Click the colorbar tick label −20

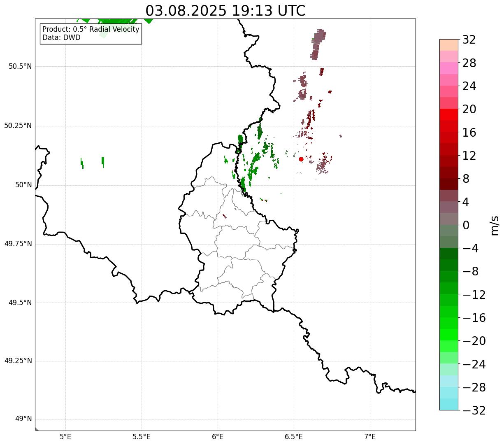474,341
